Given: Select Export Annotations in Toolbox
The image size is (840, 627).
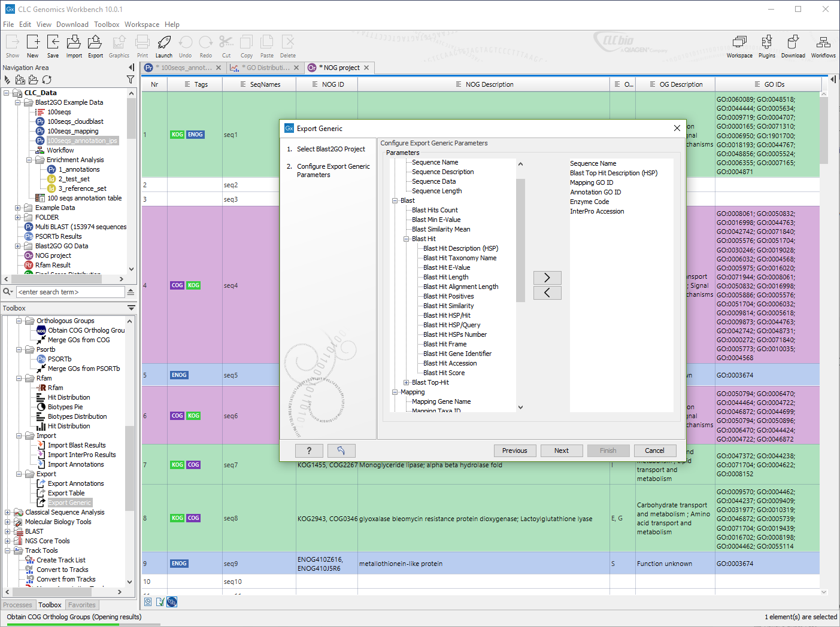Looking at the screenshot, I should click(x=76, y=483).
